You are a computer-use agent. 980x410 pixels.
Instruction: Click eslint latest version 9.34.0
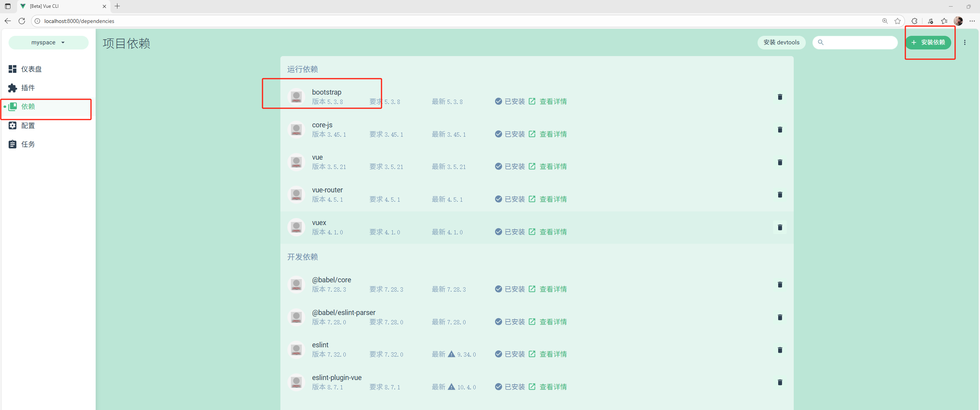466,355
